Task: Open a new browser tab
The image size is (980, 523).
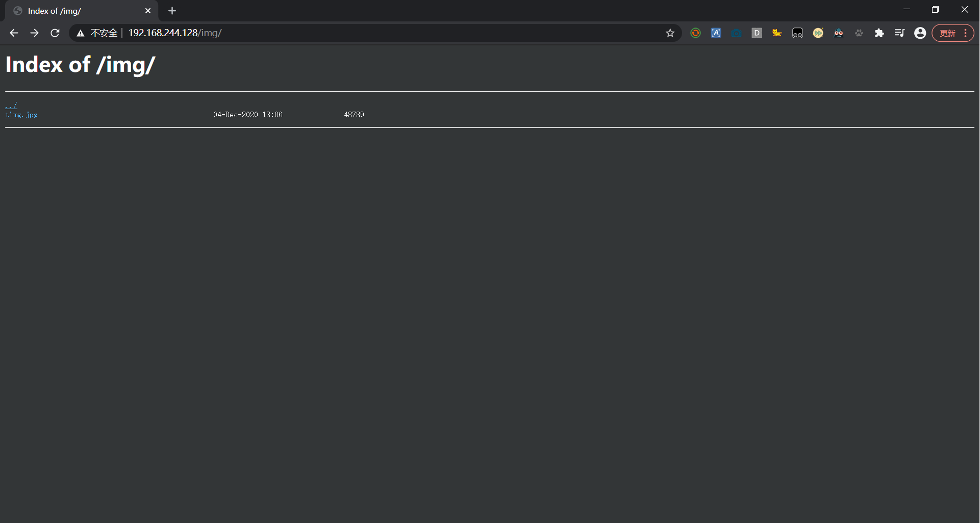Action: [x=172, y=11]
